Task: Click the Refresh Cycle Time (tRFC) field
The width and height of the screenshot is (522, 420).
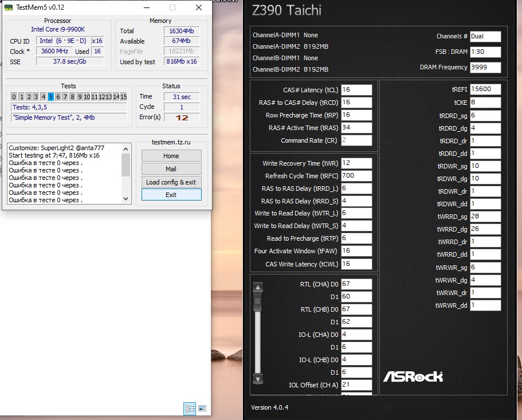Action: pos(356,176)
